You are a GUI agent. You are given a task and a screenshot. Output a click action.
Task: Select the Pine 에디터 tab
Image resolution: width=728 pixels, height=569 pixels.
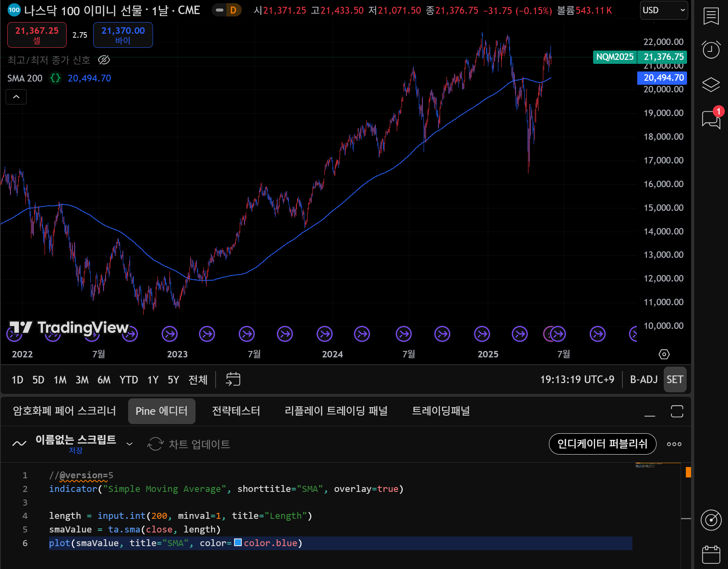[161, 411]
